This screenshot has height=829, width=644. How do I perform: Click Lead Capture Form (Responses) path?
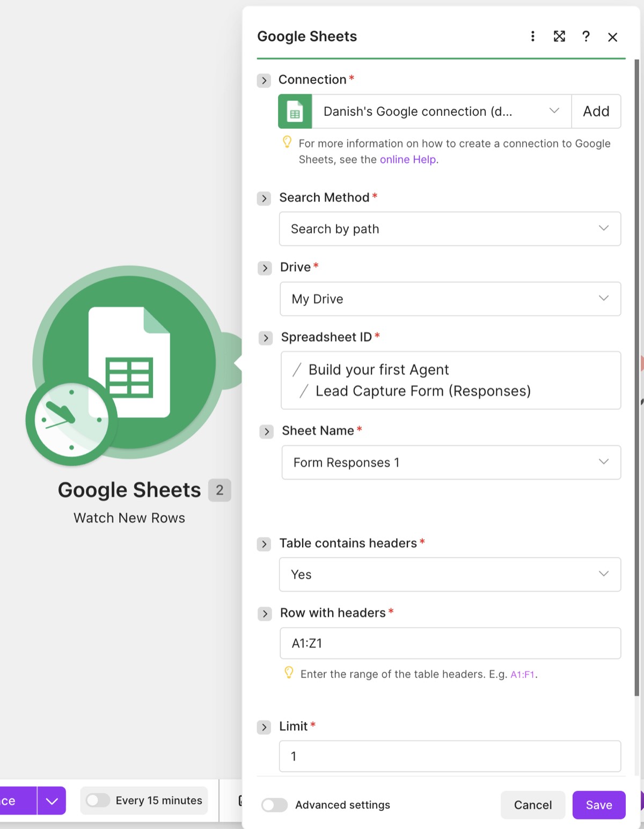[423, 391]
